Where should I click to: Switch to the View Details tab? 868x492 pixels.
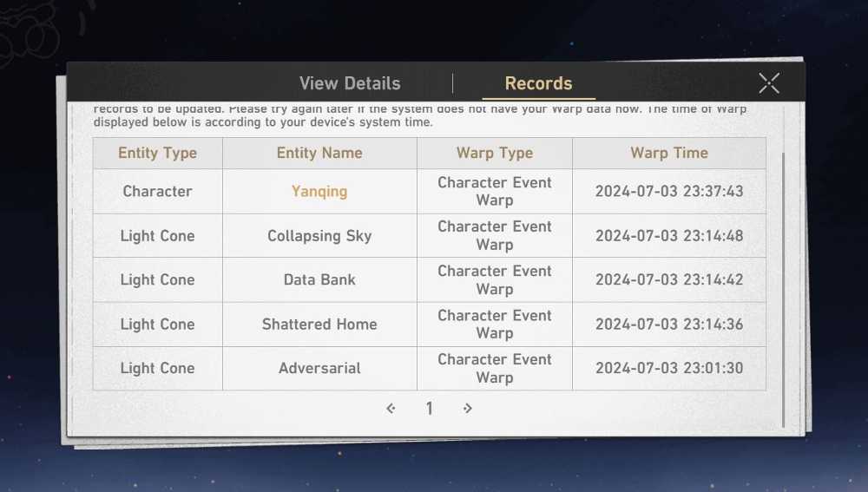click(350, 83)
